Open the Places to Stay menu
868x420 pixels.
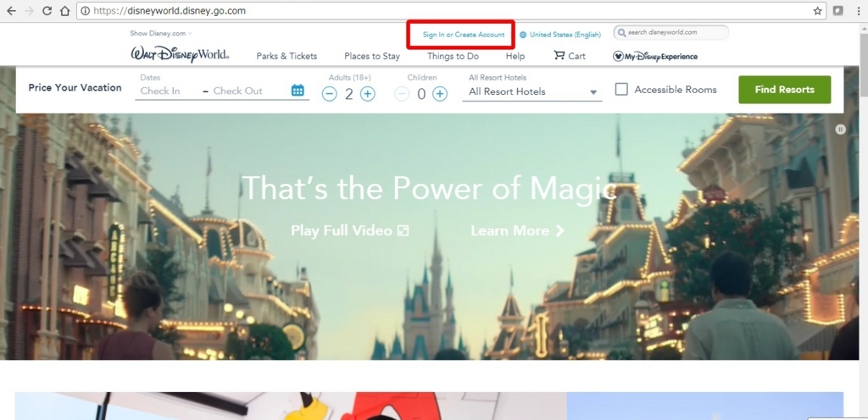[x=372, y=56]
